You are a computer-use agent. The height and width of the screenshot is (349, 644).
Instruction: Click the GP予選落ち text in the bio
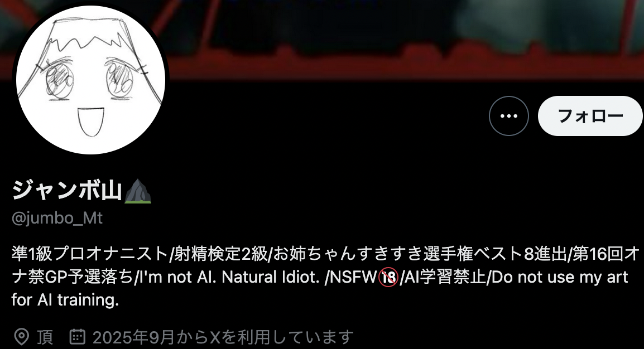point(89,277)
